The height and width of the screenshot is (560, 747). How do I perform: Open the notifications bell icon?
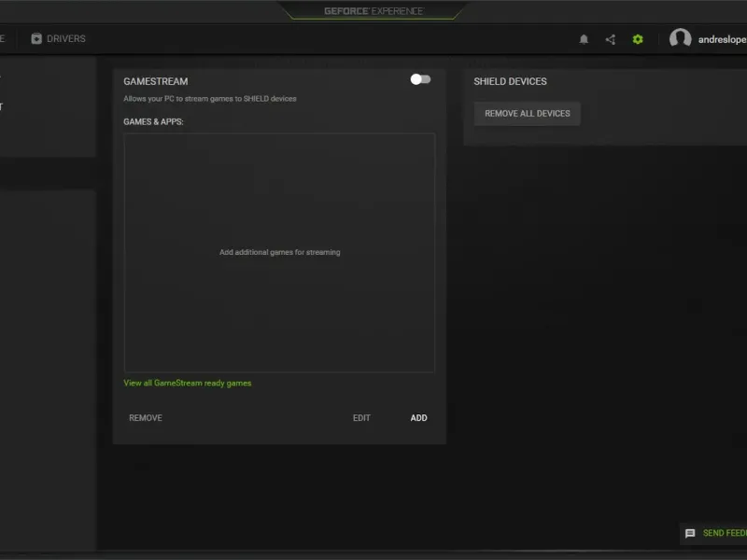pos(584,39)
